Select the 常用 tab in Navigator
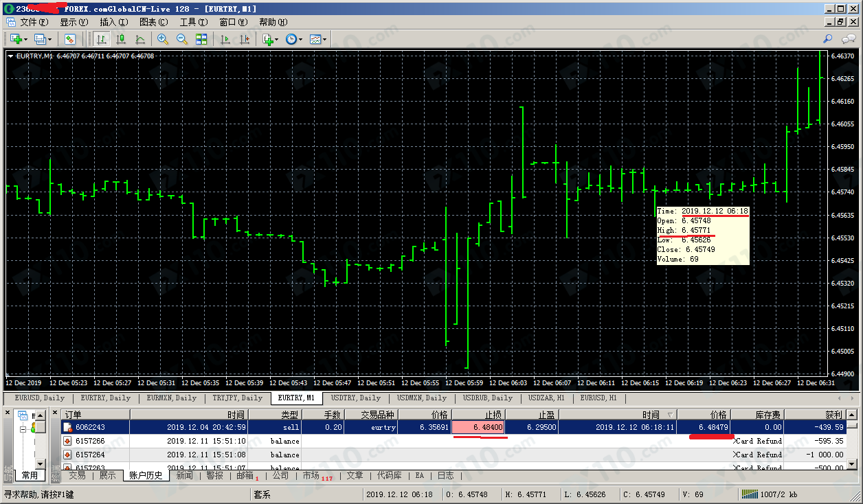 pyautogui.click(x=30, y=475)
